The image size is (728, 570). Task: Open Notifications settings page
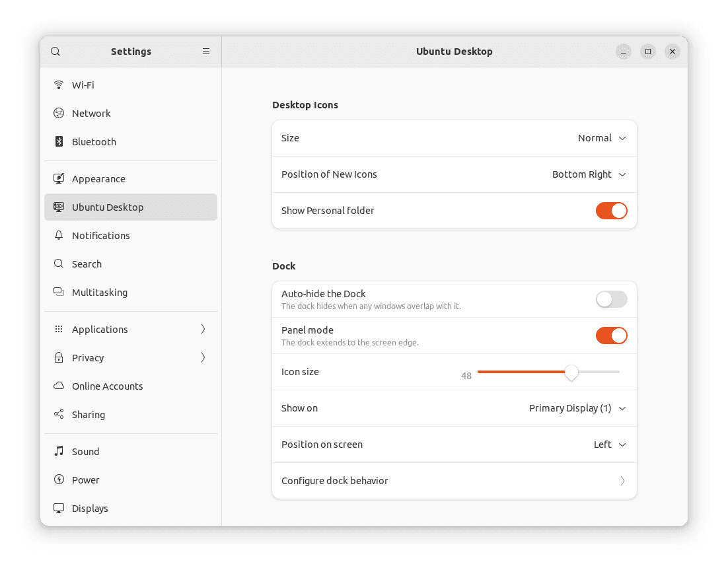point(130,235)
